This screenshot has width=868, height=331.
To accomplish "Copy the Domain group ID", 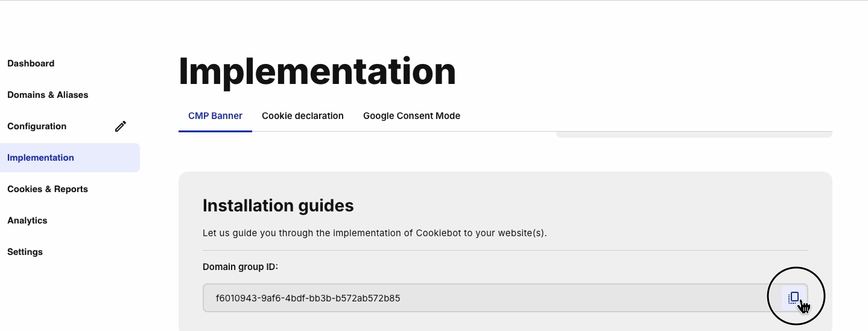I will pos(794,297).
